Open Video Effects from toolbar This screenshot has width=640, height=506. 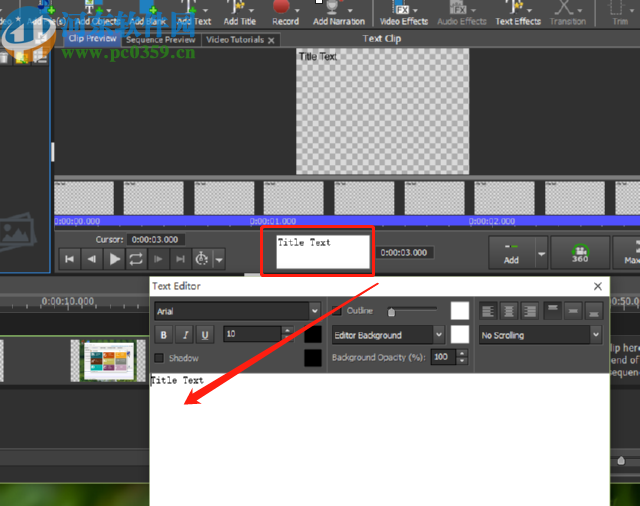(404, 13)
